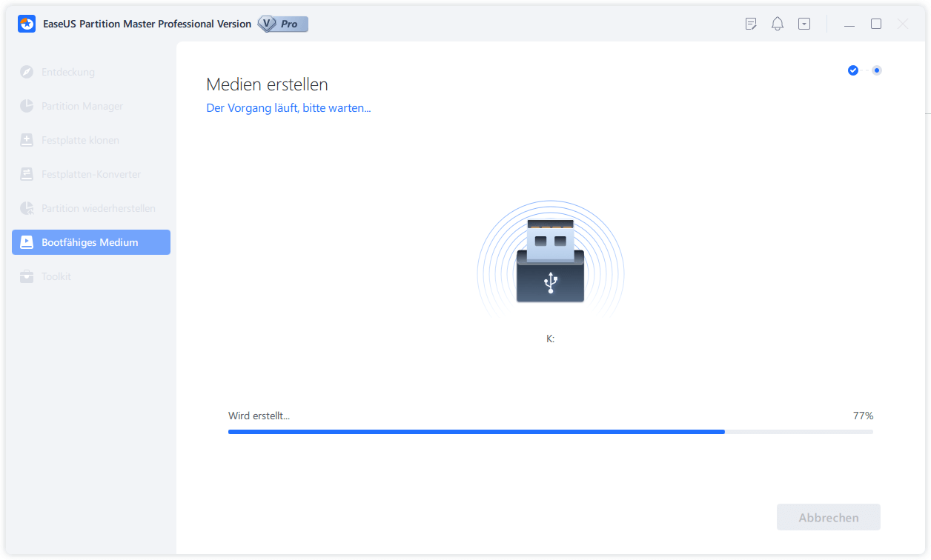
Task: Click the 'Wird erstellt...' status text
Action: (x=259, y=416)
